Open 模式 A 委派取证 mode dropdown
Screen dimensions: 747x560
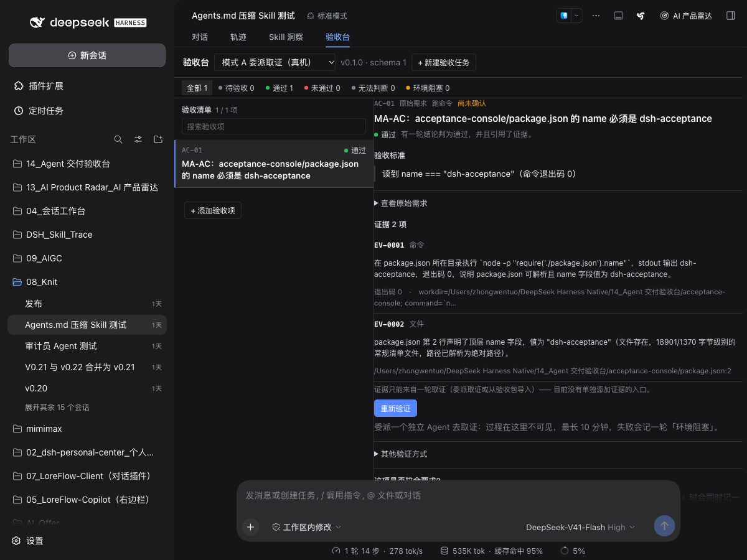(x=275, y=62)
